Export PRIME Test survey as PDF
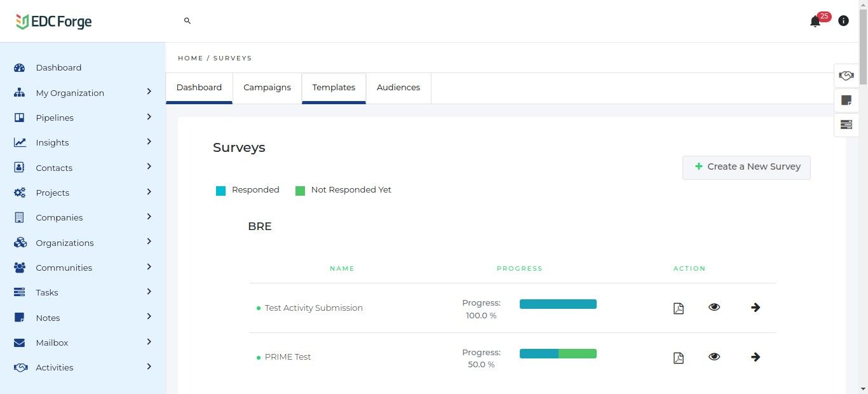 click(679, 358)
